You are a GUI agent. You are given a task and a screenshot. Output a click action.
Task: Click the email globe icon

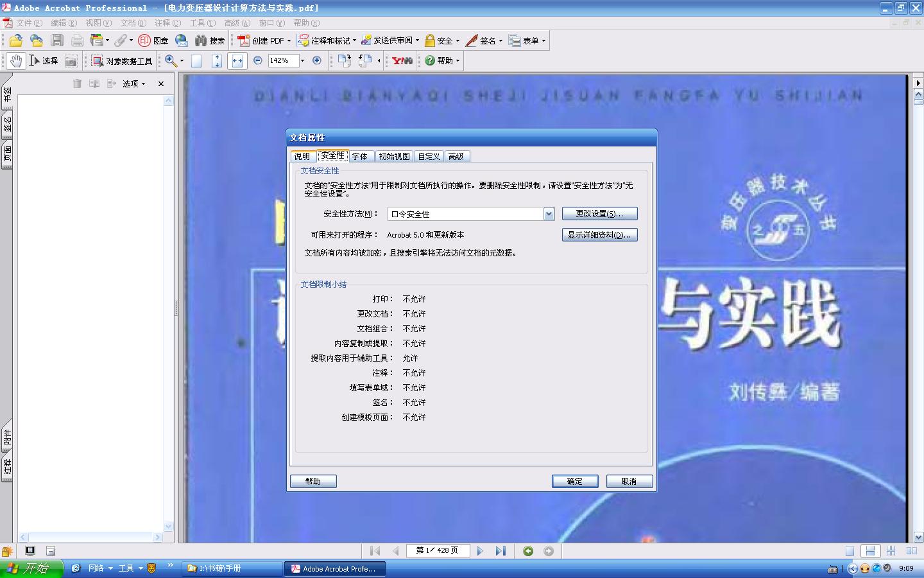pos(182,40)
